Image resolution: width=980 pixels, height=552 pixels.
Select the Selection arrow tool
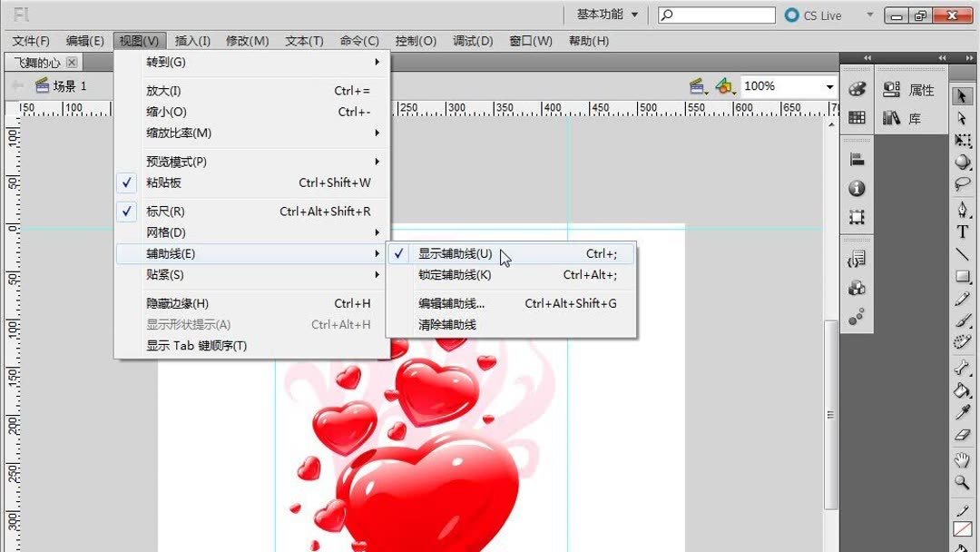tap(964, 94)
